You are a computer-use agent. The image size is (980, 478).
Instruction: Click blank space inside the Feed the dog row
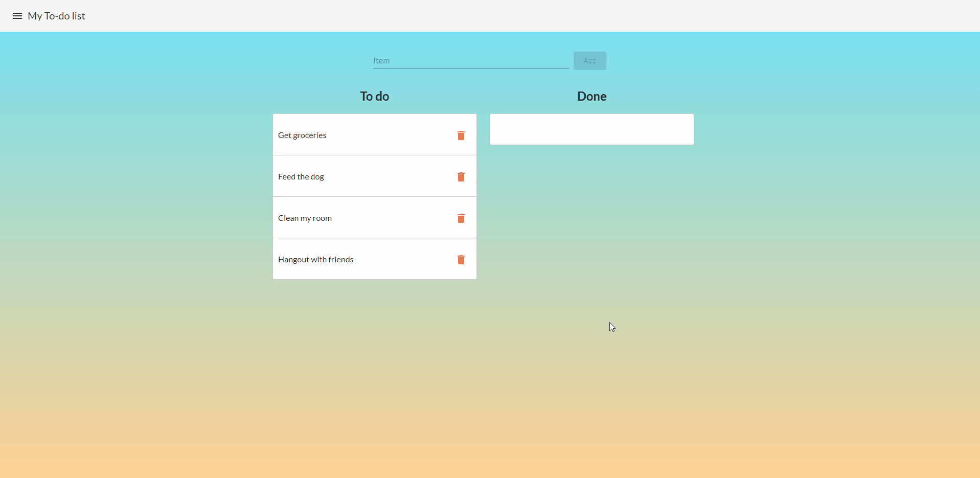pyautogui.click(x=389, y=177)
